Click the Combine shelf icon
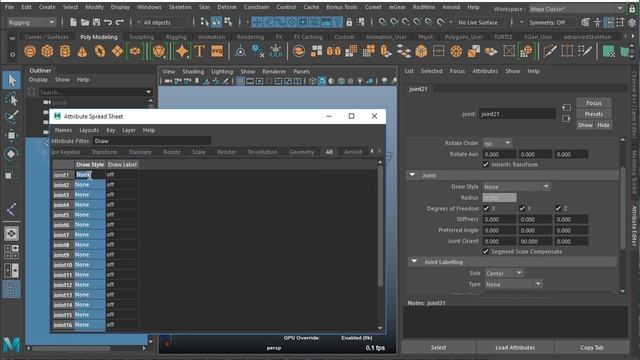Viewport: 640px width, 360px height. coord(299,51)
